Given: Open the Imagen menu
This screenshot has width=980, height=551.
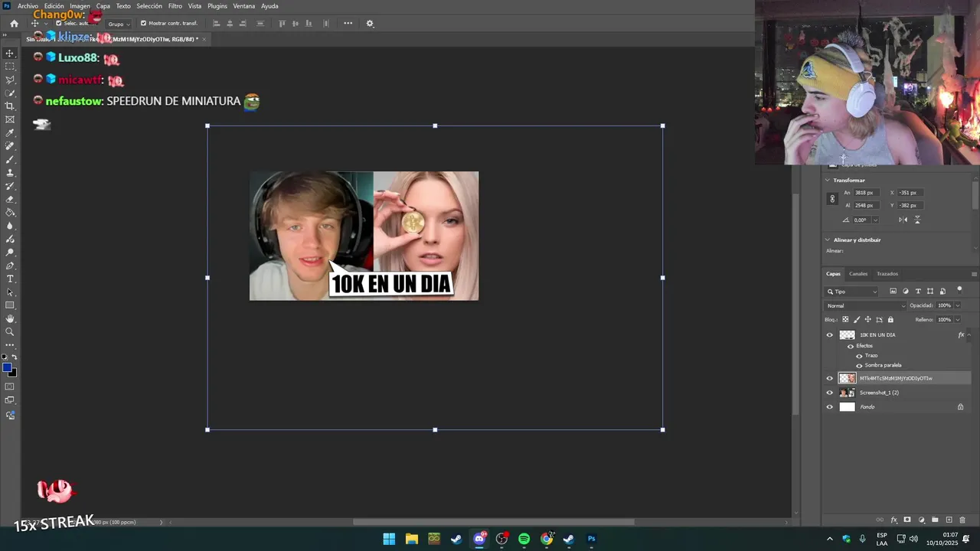Looking at the screenshot, I should (80, 6).
